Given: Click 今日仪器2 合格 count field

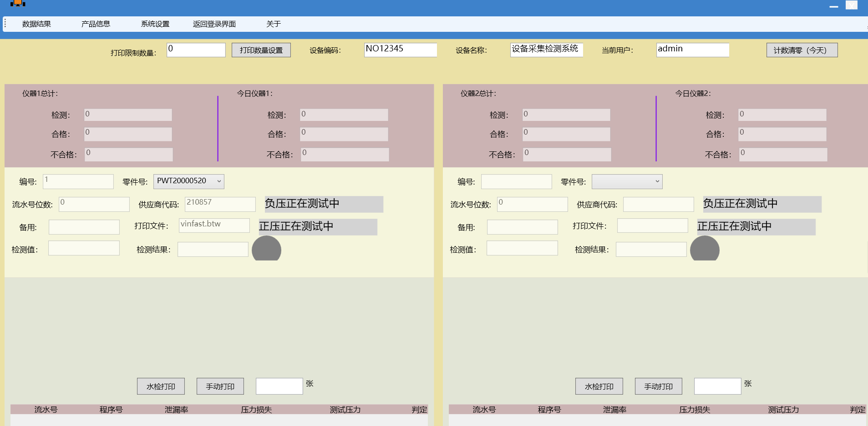Looking at the screenshot, I should 782,134.
